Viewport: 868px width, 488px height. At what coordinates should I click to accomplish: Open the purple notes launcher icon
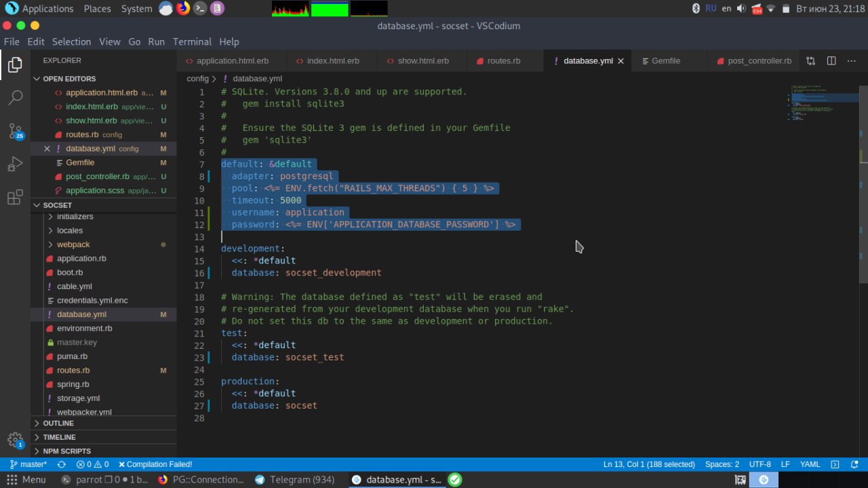[216, 8]
